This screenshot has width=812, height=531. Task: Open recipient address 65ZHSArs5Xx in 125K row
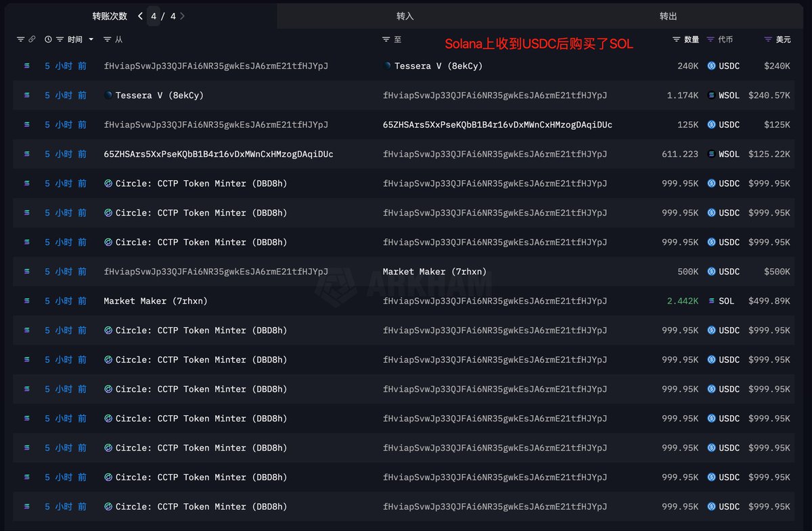[x=497, y=125]
